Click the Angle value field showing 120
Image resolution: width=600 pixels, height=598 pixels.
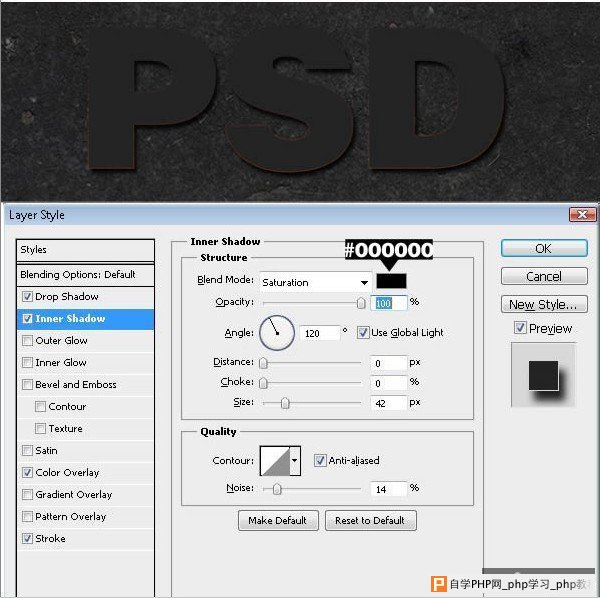click(x=319, y=333)
